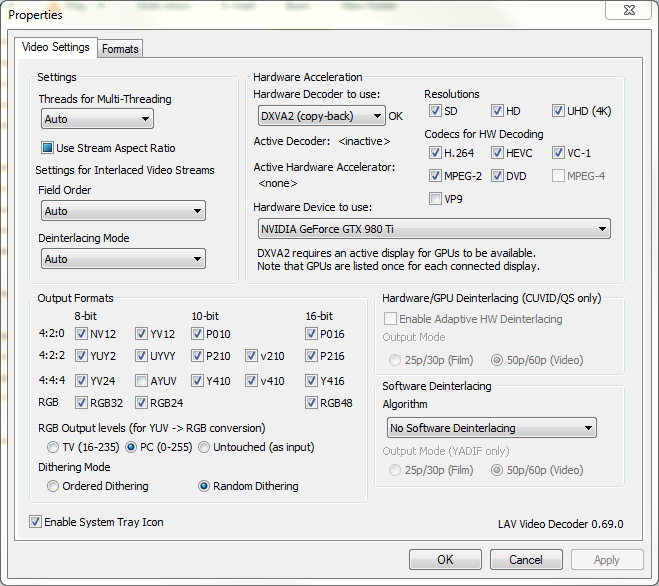
Task: Toggle Enable System Tray Icon checkbox
Action: point(36,522)
